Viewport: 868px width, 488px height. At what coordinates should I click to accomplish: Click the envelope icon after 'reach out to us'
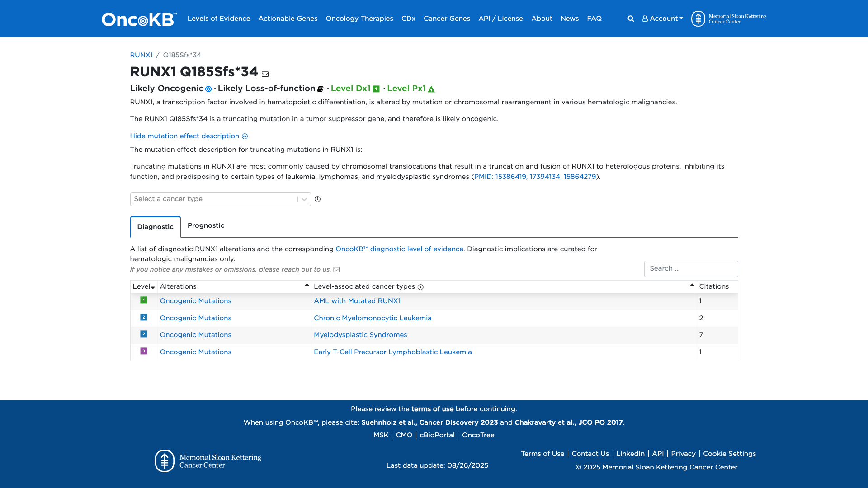point(336,270)
